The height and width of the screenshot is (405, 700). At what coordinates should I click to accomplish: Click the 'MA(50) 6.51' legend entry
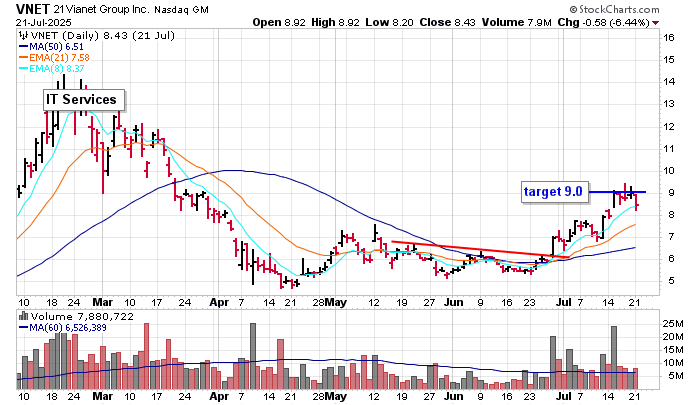(x=51, y=46)
